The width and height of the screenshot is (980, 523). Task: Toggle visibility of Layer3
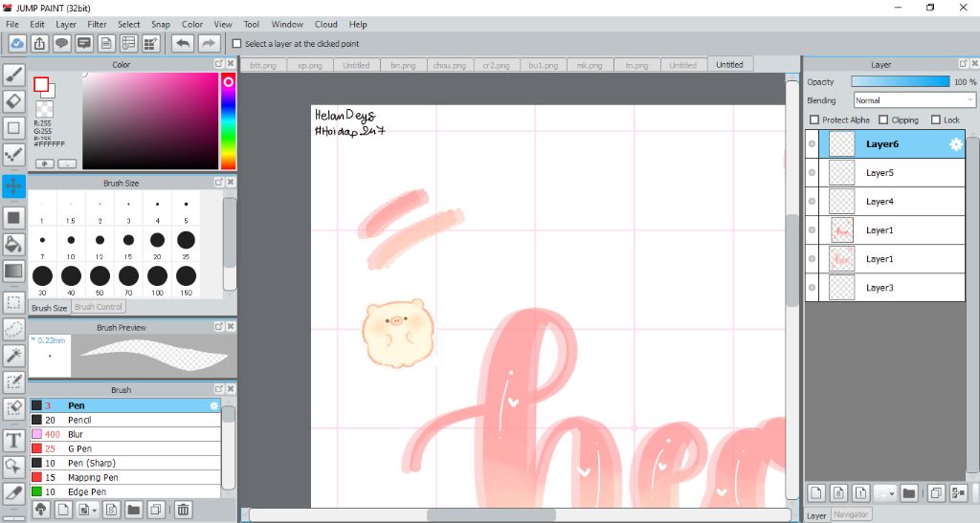point(812,288)
